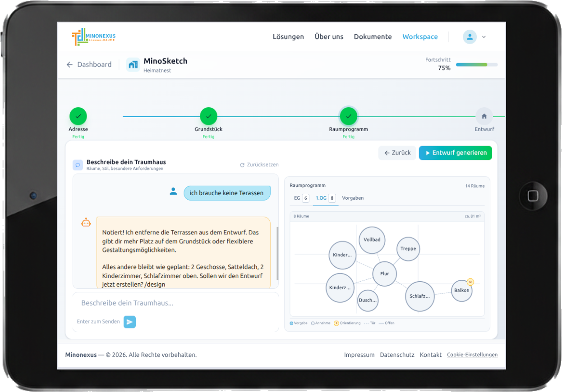Click the Adresse step checkmark circle
This screenshot has width=562, height=392.
click(78, 116)
